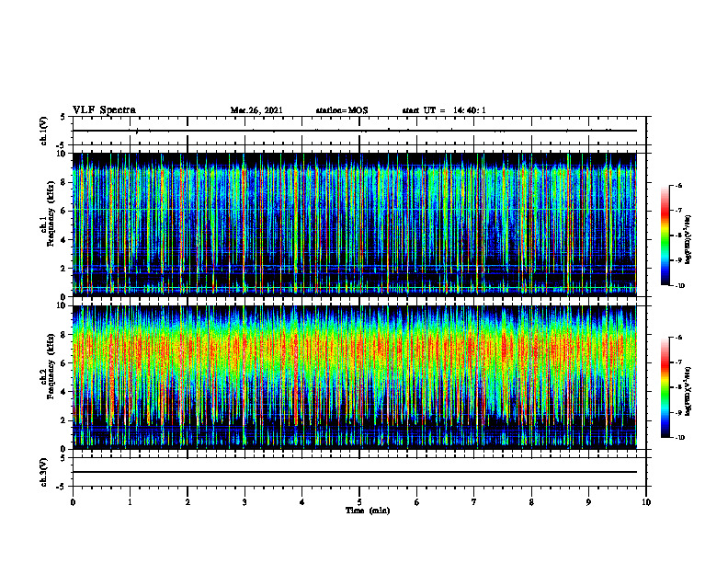The image size is (728, 563).
Task: Click the "station=MOS" label
Action: [x=342, y=110]
